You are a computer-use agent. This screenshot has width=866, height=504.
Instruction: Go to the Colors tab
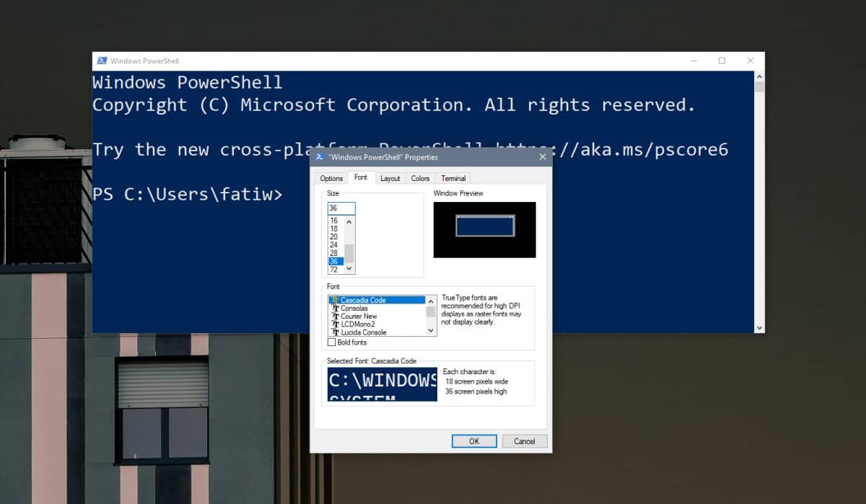pyautogui.click(x=420, y=178)
